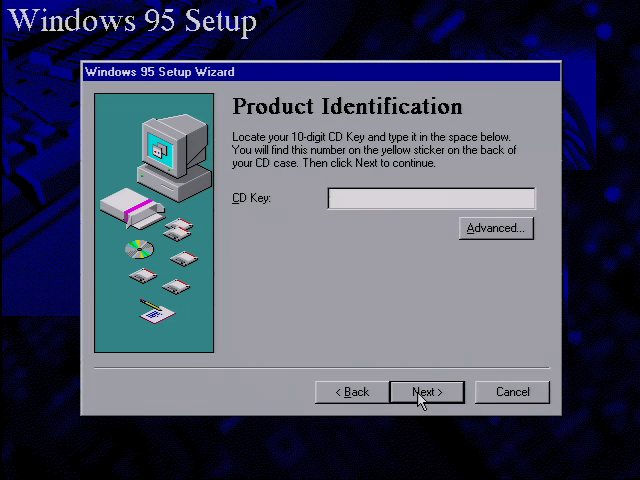Go back with the < Back button
This screenshot has height=480, width=640.
(352, 392)
